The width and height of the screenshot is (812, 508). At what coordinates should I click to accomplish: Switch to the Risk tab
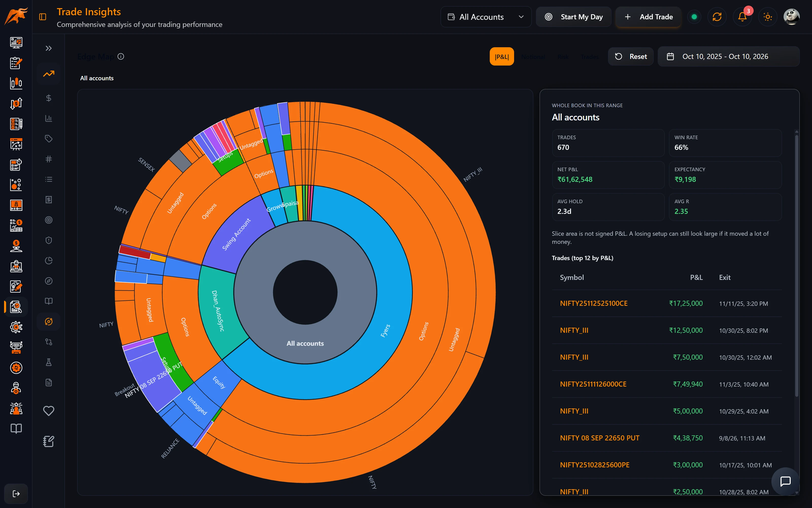point(563,57)
